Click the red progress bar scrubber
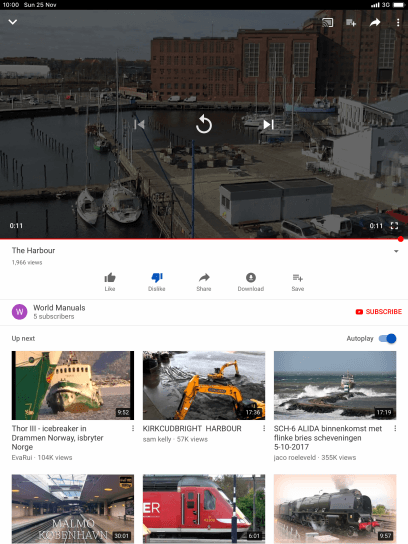This screenshot has height=544, width=408. (x=401, y=239)
